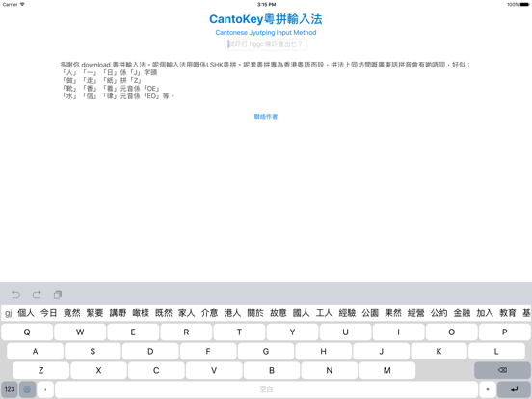Tap the P key
Image resolution: width=532 pixels, height=399 pixels.
(505, 332)
